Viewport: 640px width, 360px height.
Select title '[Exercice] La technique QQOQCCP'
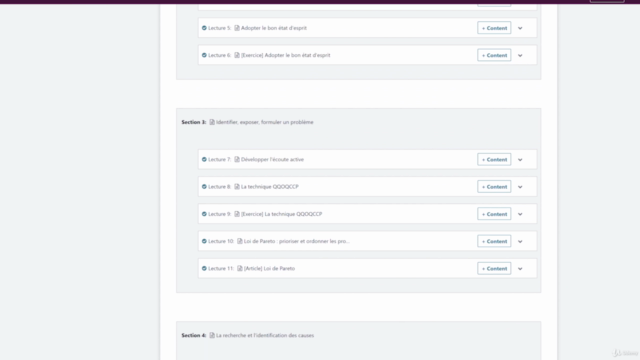282,214
